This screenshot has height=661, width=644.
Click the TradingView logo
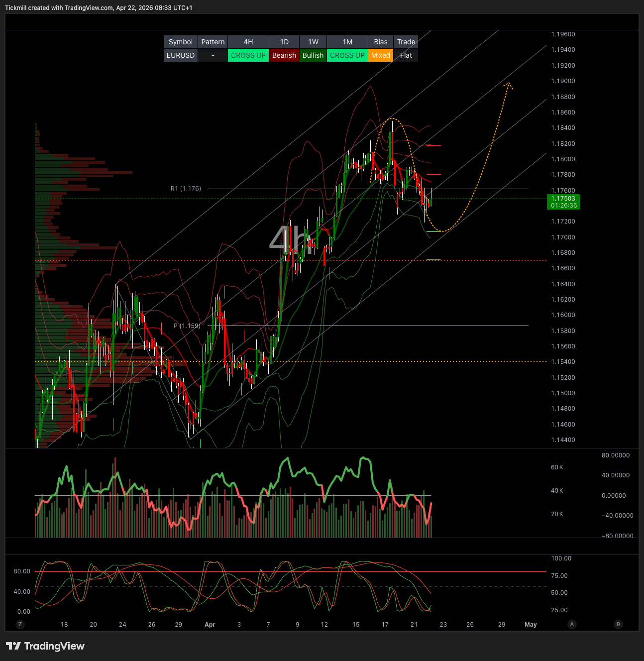coord(45,646)
